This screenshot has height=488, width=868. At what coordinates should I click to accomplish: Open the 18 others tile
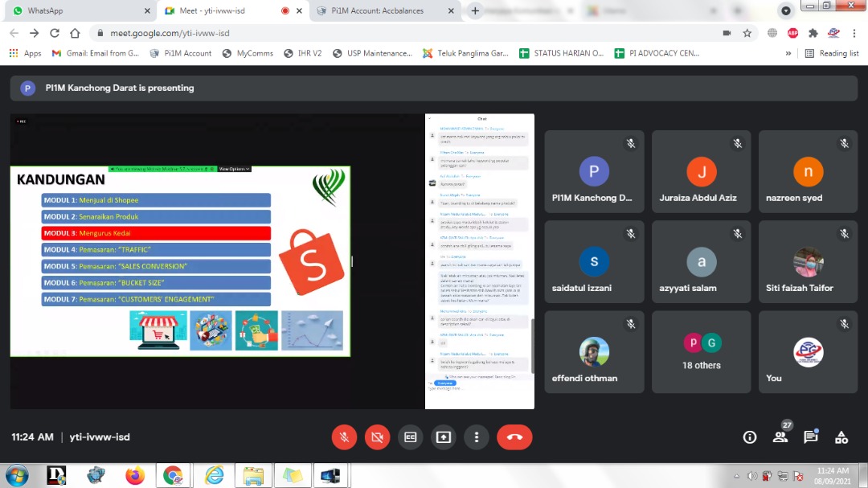click(702, 352)
